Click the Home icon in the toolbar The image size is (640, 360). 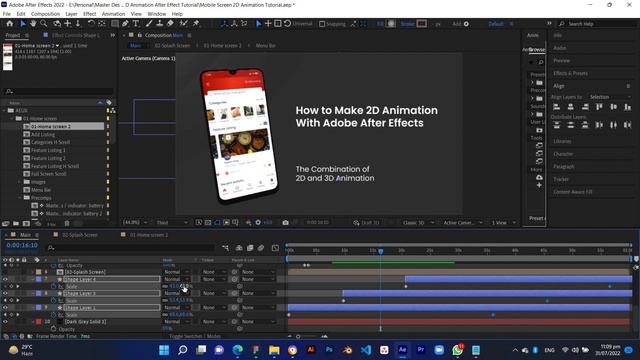(10, 24)
